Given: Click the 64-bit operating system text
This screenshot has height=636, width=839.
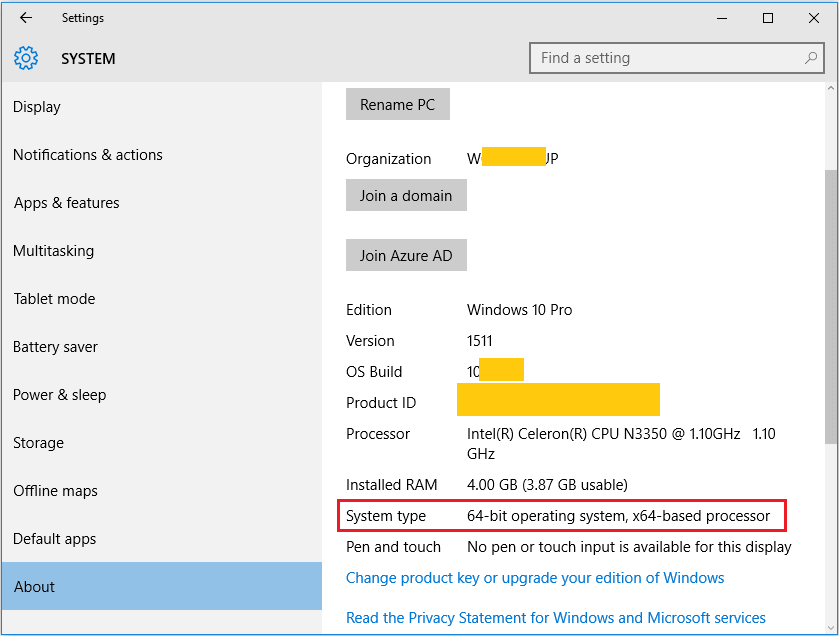Looking at the screenshot, I should tap(618, 516).
